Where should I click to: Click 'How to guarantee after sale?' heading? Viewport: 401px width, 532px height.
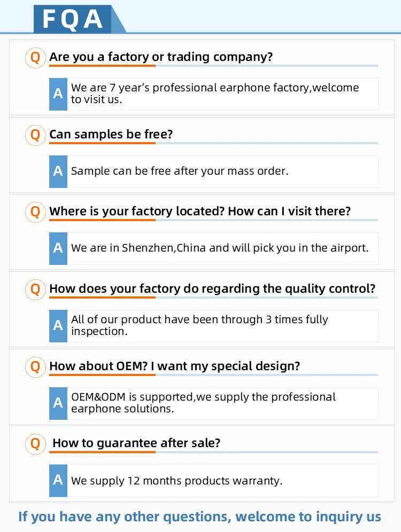click(x=136, y=443)
